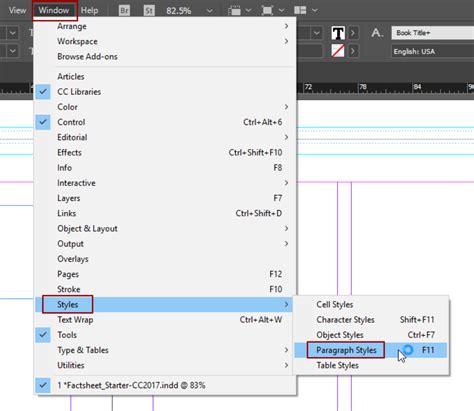Choose Cell Styles in submenu
The width and height of the screenshot is (474, 411).
pyautogui.click(x=371, y=305)
